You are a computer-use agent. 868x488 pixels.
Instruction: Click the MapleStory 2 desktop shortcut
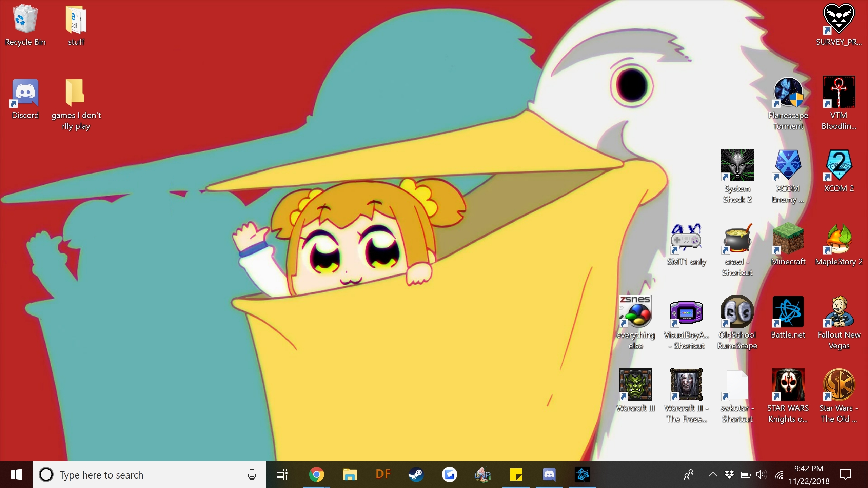[839, 245]
